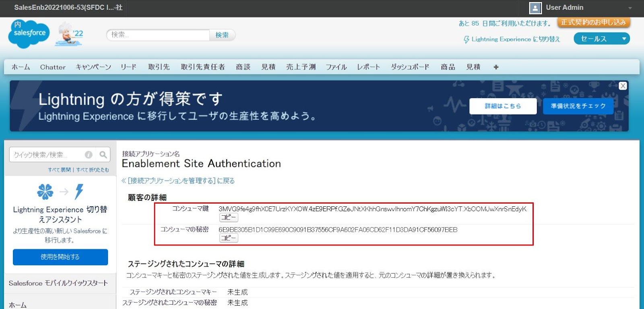The image size is (644, 309).
Task: Click コピー button for コンシューマ鍵
Action: click(229, 218)
